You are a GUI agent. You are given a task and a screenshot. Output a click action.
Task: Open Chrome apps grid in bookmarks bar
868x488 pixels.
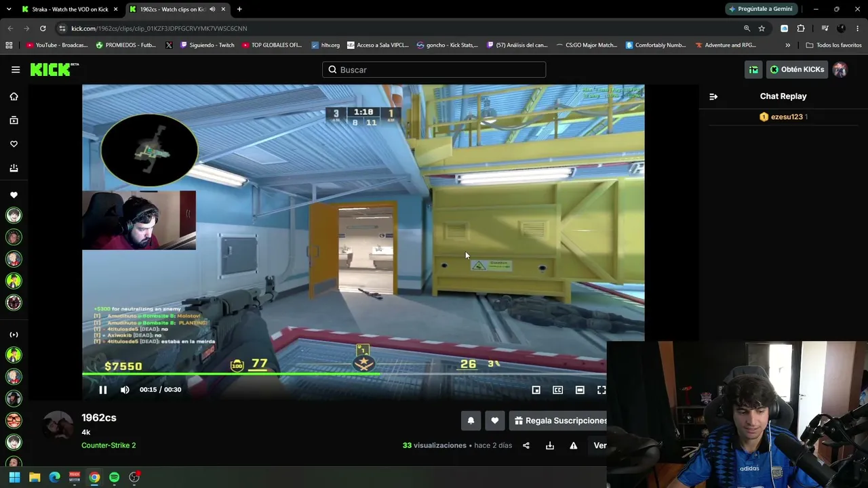click(x=9, y=45)
